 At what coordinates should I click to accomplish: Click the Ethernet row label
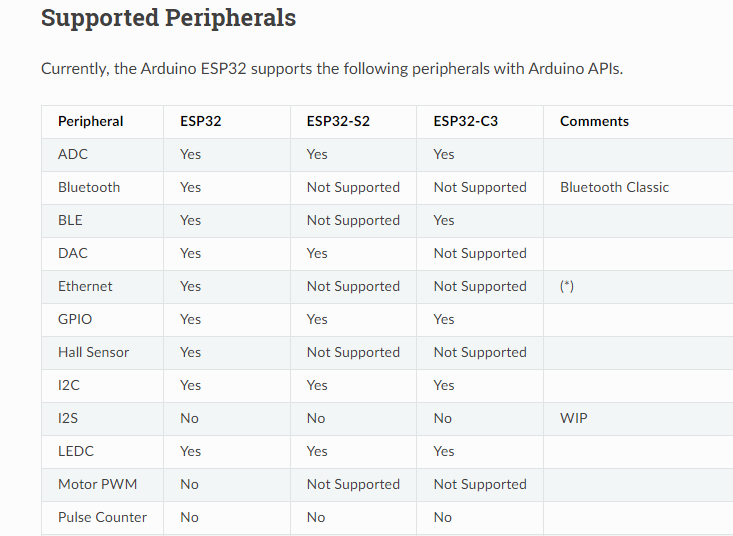tap(85, 286)
